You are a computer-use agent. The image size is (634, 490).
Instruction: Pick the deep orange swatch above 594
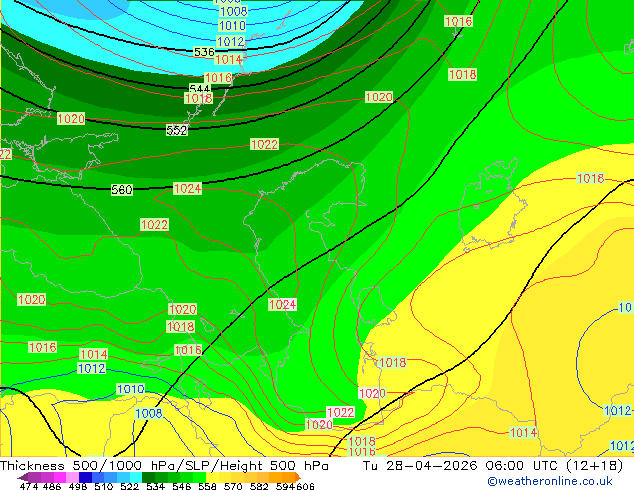click(289, 477)
